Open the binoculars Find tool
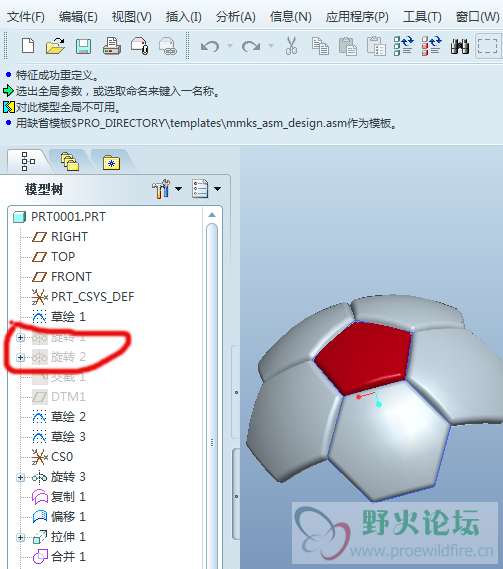The width and height of the screenshot is (503, 569). 459,46
